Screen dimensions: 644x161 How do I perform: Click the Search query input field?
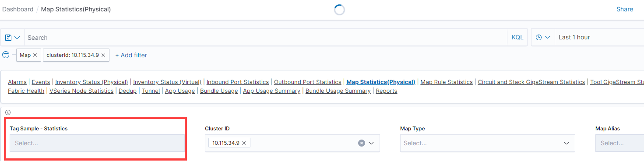[x=266, y=38]
